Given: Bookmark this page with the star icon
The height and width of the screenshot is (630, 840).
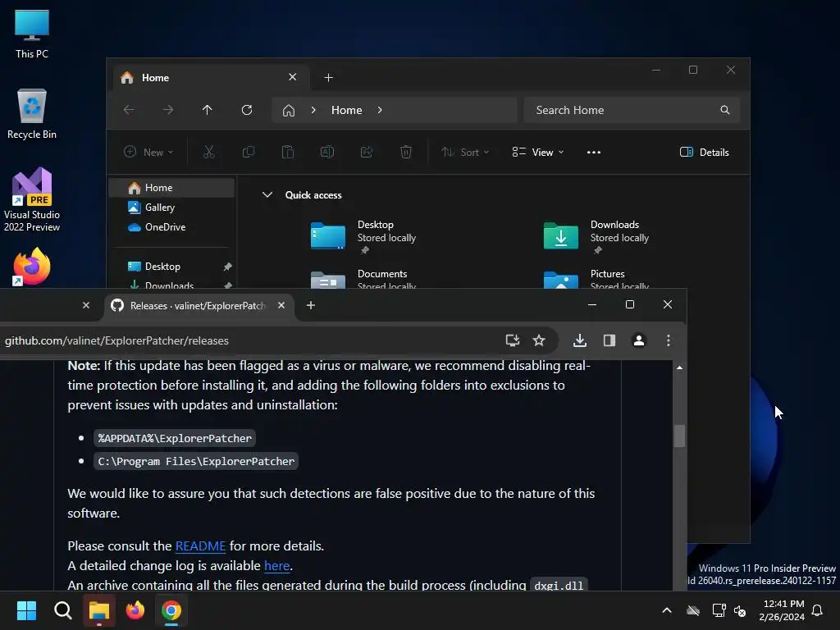Looking at the screenshot, I should click(x=539, y=340).
